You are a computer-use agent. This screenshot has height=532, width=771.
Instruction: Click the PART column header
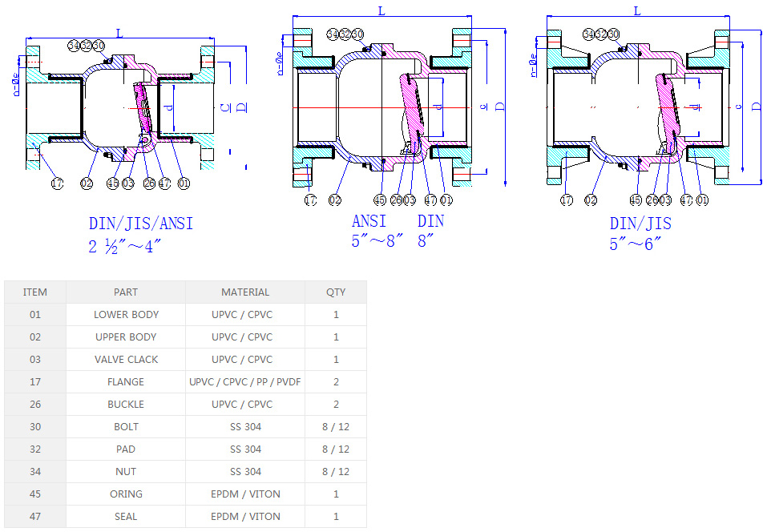coord(126,292)
